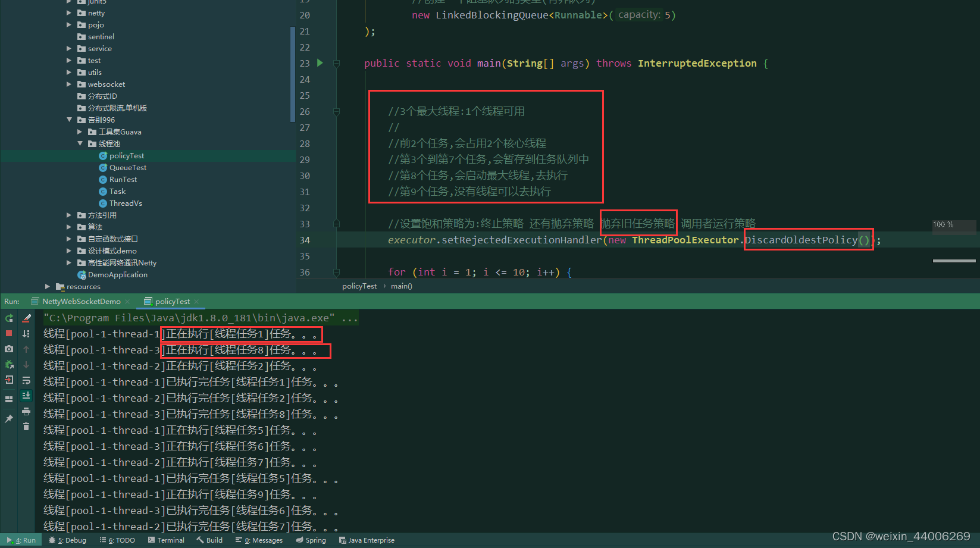Collapse the 线程池 folder
Screen dimensions: 980x548
[x=80, y=143]
